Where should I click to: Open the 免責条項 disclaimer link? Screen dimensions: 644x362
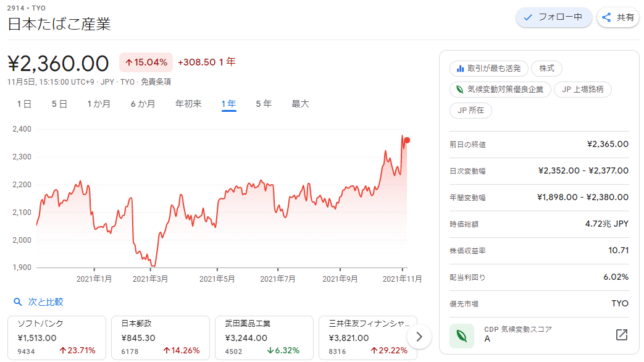pos(156,82)
